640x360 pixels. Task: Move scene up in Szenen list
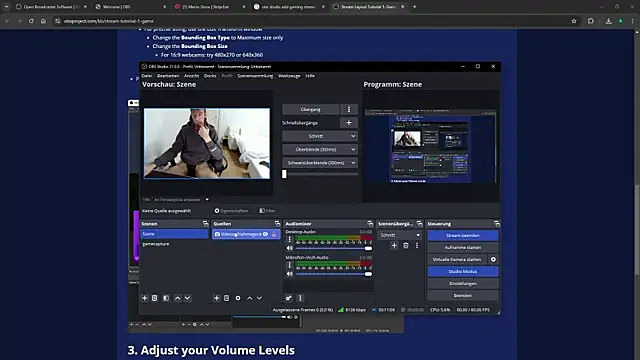178,298
